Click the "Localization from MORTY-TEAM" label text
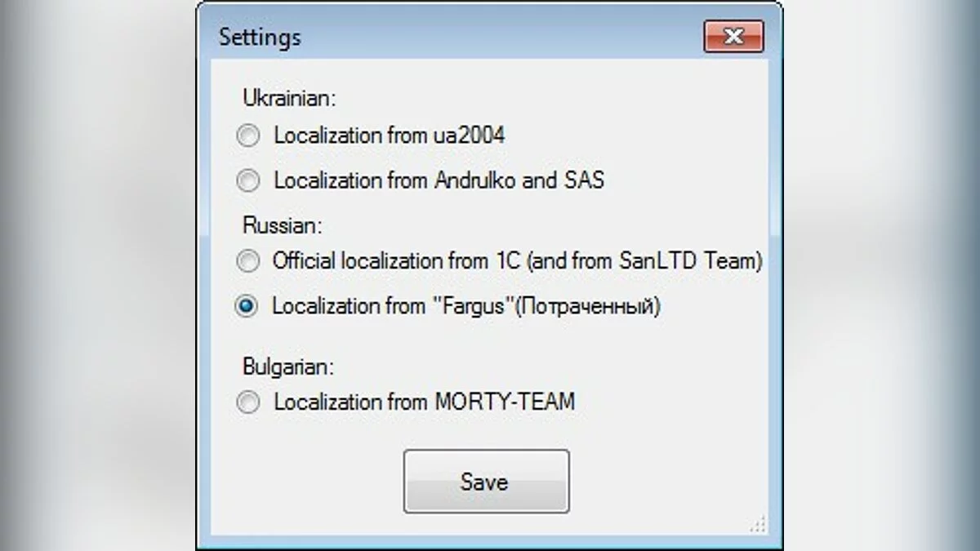 click(424, 402)
